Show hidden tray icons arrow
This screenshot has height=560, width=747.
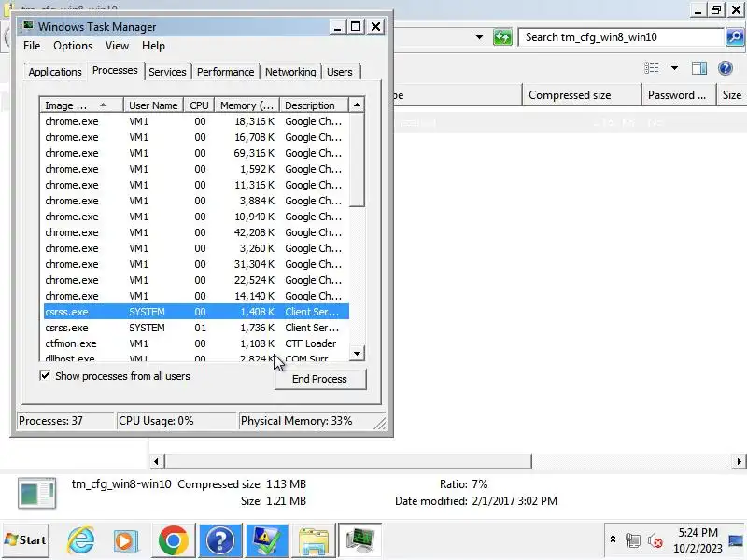(613, 539)
